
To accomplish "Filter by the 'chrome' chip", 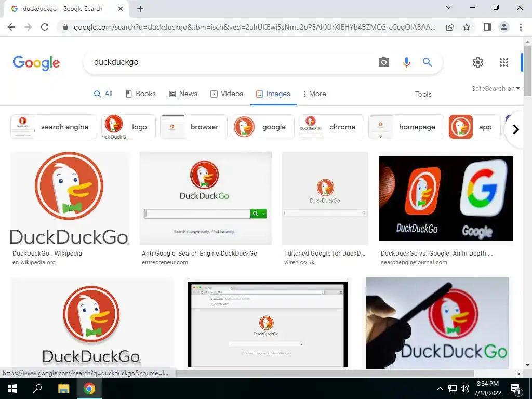I will pos(331,127).
